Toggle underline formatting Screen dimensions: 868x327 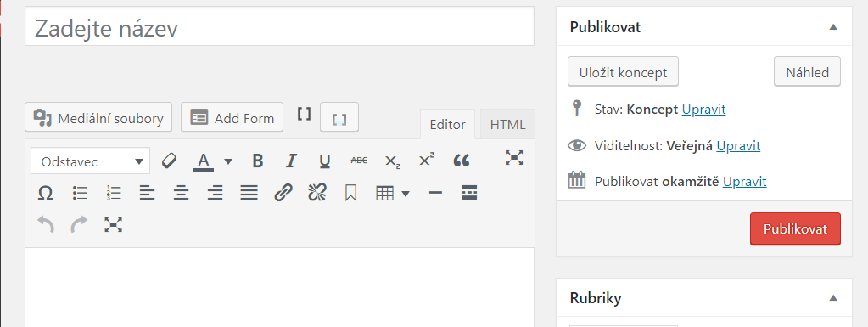pyautogui.click(x=325, y=161)
